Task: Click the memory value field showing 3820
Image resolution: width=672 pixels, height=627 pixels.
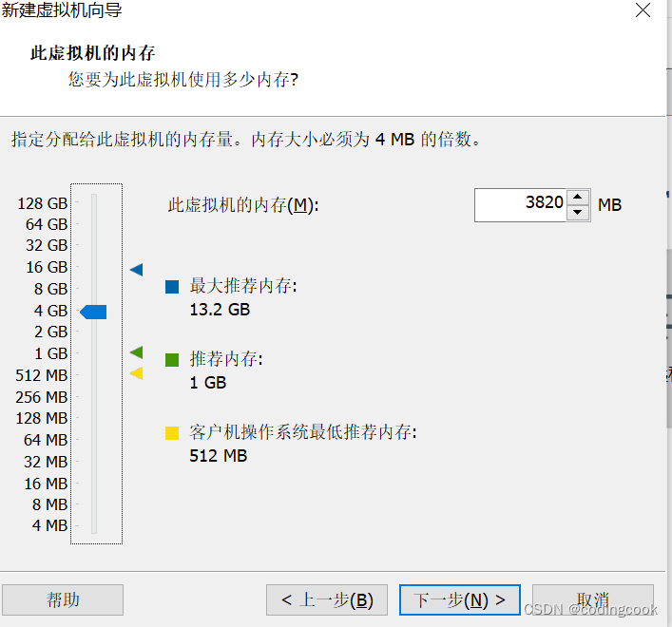Action: pos(520,204)
